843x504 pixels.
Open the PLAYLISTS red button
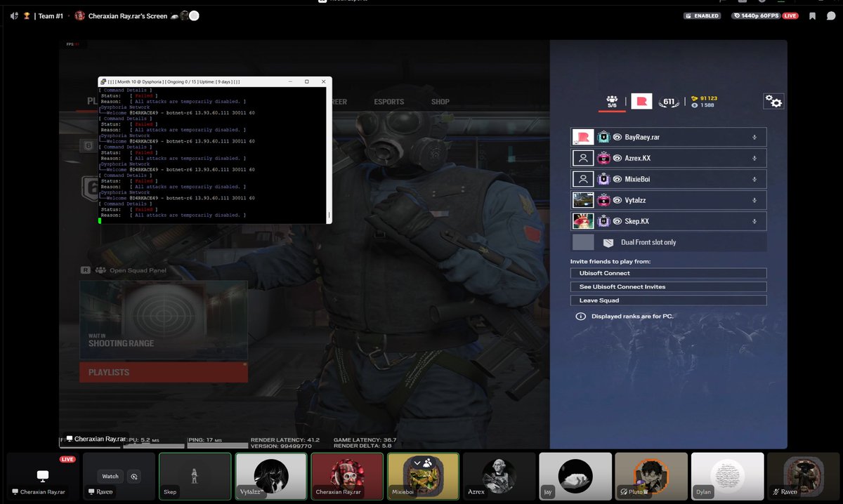(164, 372)
